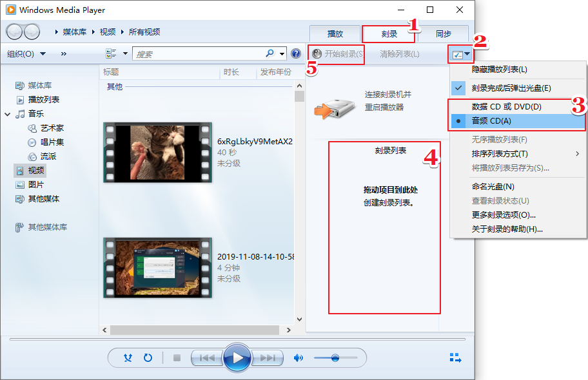This screenshot has height=380, width=588.
Task: Turn on shuffle playback
Action: click(x=128, y=358)
